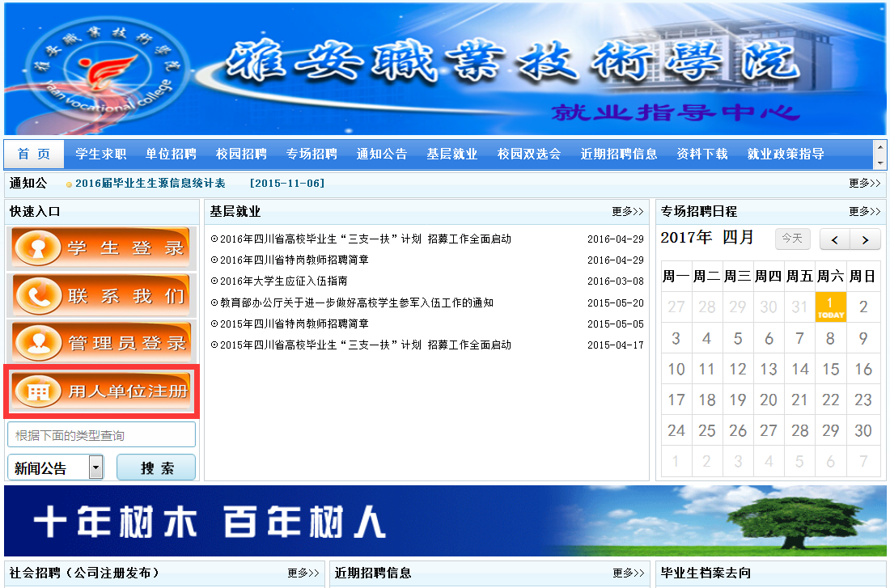Select April 20 in the calendar
Screen dimensions: 890x588
pos(769,400)
